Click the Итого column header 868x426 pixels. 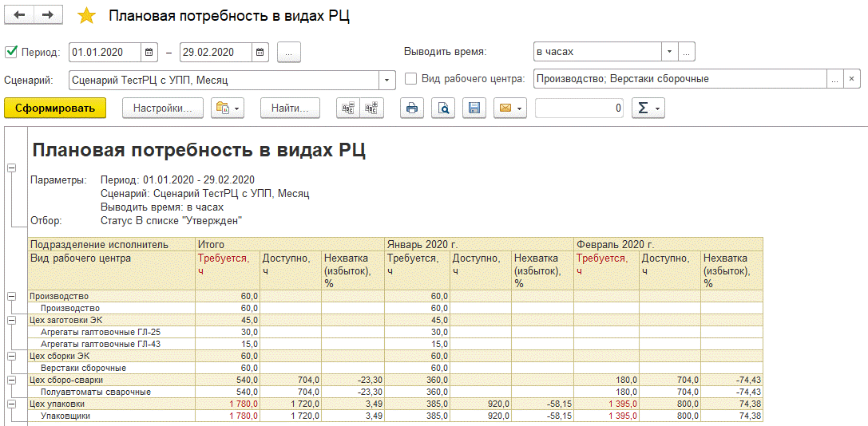(x=290, y=245)
